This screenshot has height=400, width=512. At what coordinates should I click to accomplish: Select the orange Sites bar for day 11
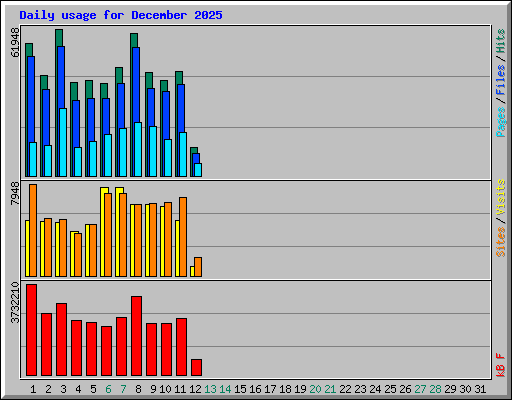(183, 237)
